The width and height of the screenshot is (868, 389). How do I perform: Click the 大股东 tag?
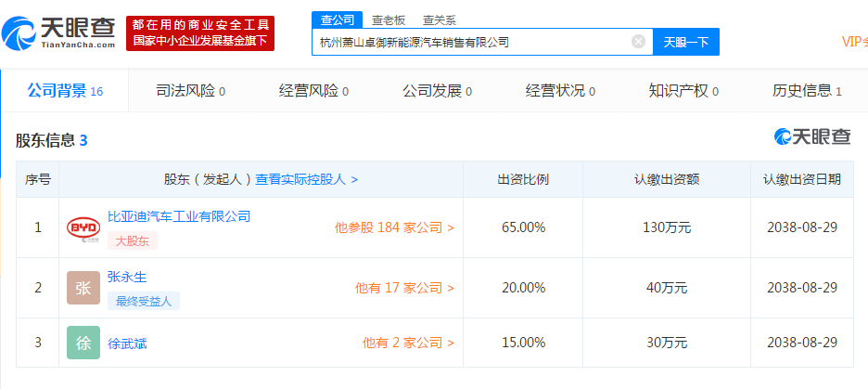click(x=133, y=240)
